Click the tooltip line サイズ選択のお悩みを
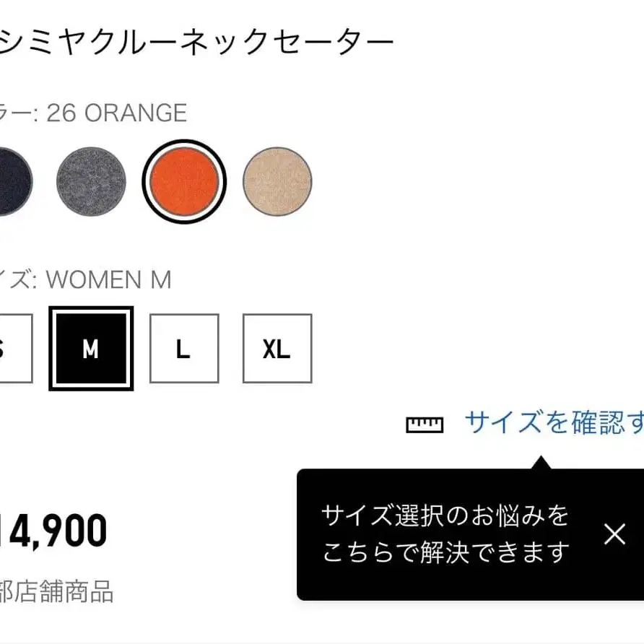Screen dimensions: 644x644 445,515
